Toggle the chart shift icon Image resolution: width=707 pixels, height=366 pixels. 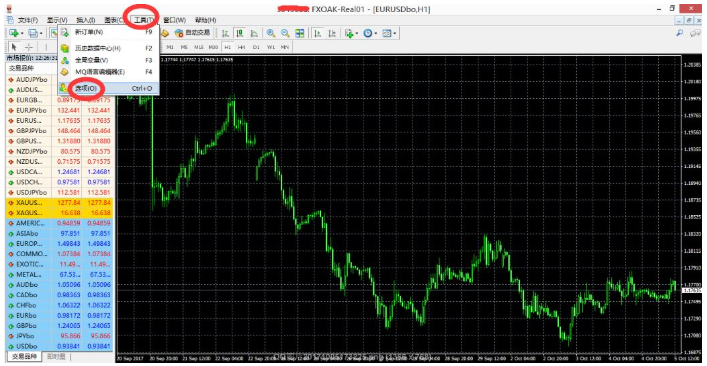tap(332, 33)
